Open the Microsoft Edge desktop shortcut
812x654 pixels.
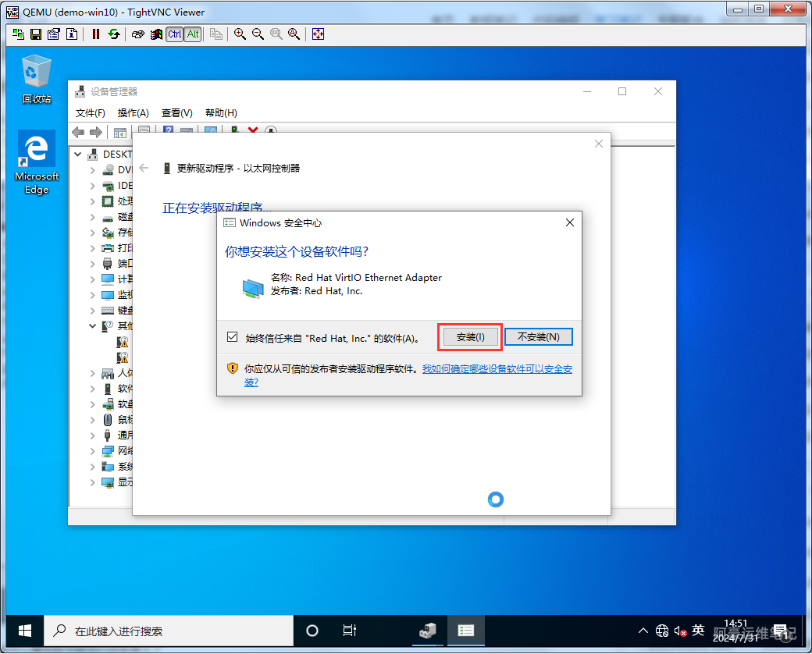click(x=36, y=162)
